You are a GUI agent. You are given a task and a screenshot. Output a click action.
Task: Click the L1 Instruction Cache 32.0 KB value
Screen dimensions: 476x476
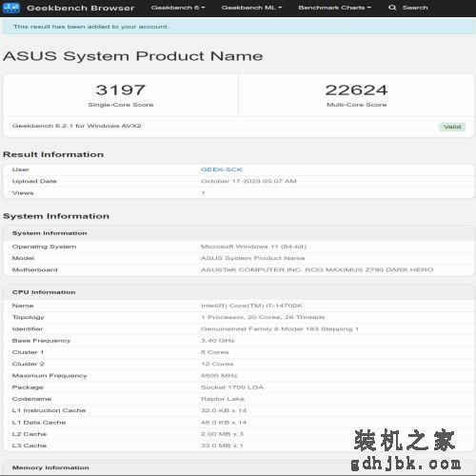[224, 410]
